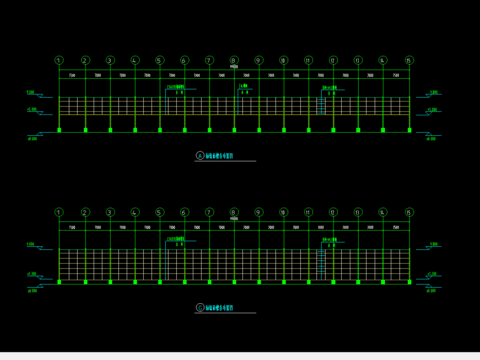This screenshot has width=480, height=360.
Task: Select axis bubble 15 in the upper elevation
Action: [x=409, y=60]
